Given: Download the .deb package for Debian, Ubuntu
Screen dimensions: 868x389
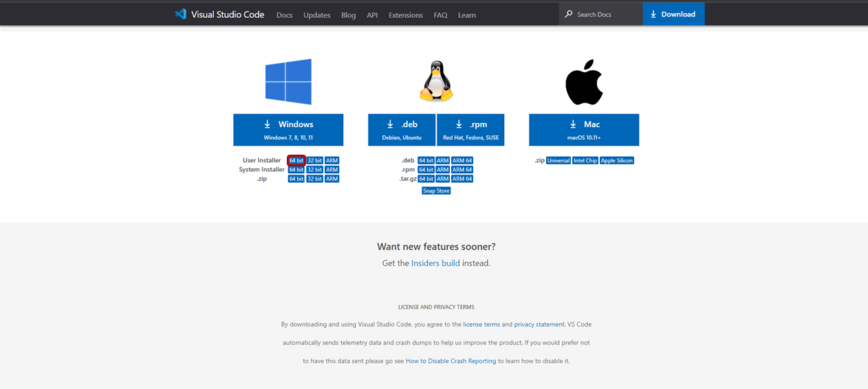Looking at the screenshot, I should click(402, 130).
